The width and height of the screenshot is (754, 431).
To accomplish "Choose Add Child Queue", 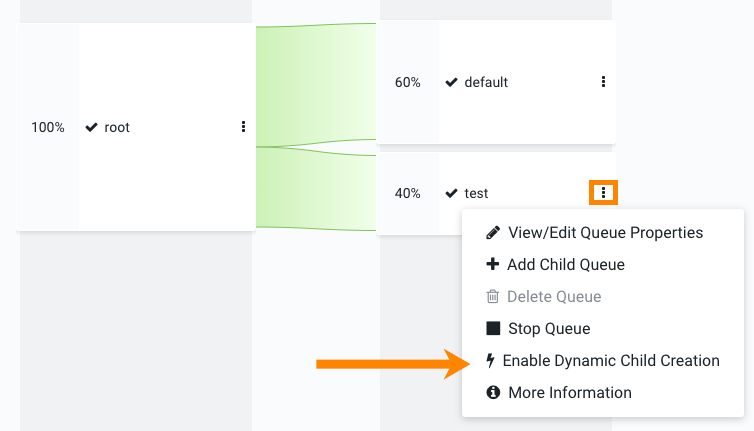I will [566, 265].
